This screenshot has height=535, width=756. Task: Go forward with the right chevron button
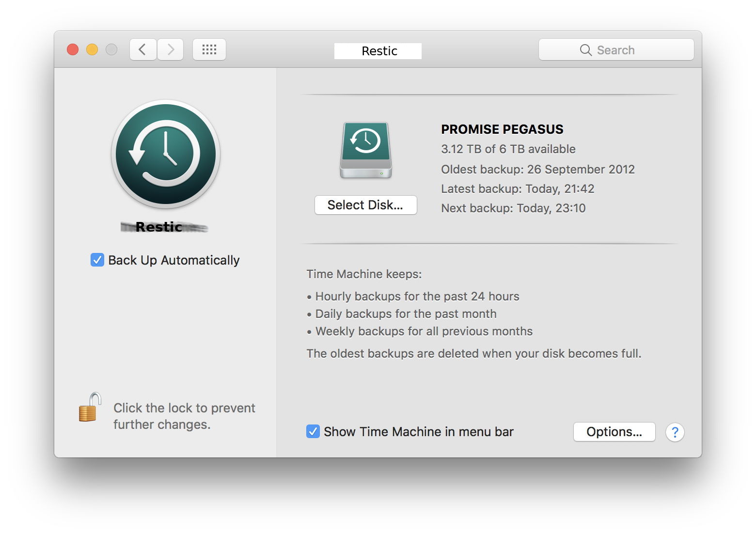click(170, 49)
